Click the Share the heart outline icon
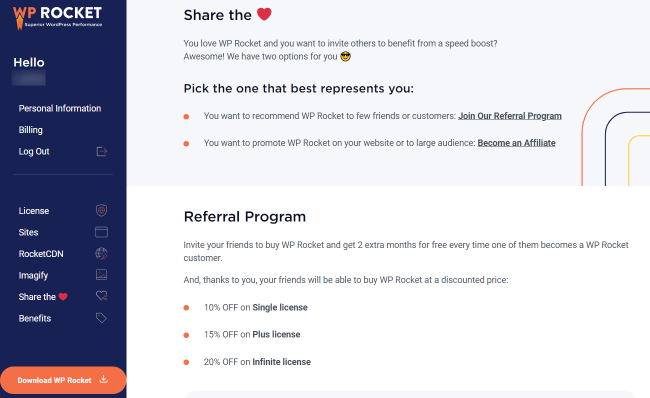650x398 pixels. pos(102,296)
